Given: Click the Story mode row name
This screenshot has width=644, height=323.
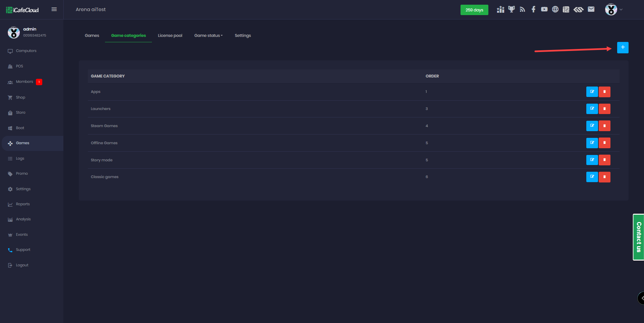Looking at the screenshot, I should (x=101, y=160).
